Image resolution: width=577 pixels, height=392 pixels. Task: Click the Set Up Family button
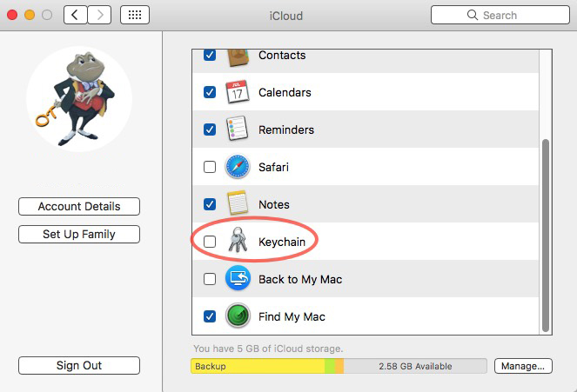[79, 234]
